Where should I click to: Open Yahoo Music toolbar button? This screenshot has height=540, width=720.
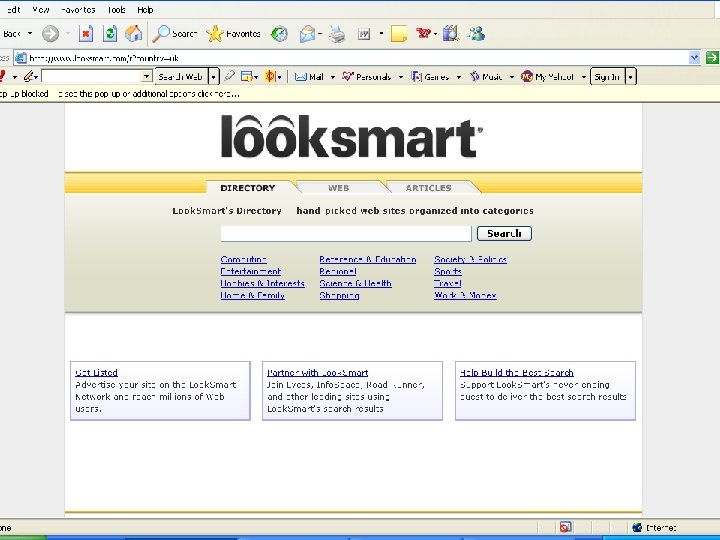pos(486,77)
